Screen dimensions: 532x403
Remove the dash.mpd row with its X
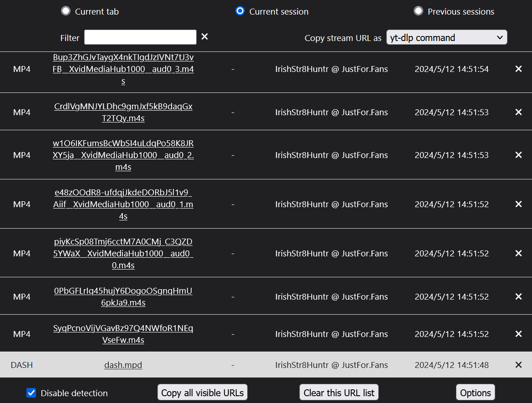518,365
